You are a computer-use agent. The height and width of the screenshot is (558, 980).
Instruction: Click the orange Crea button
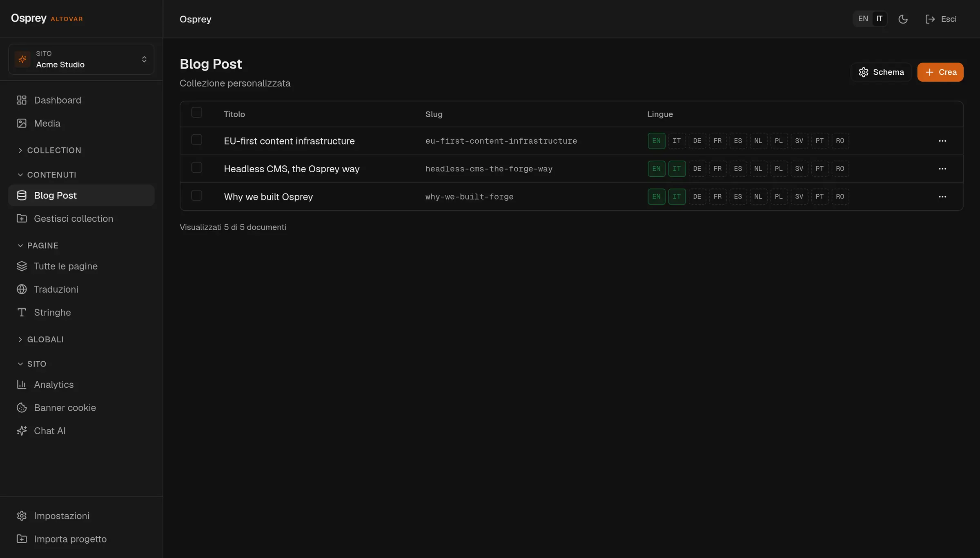click(x=940, y=72)
